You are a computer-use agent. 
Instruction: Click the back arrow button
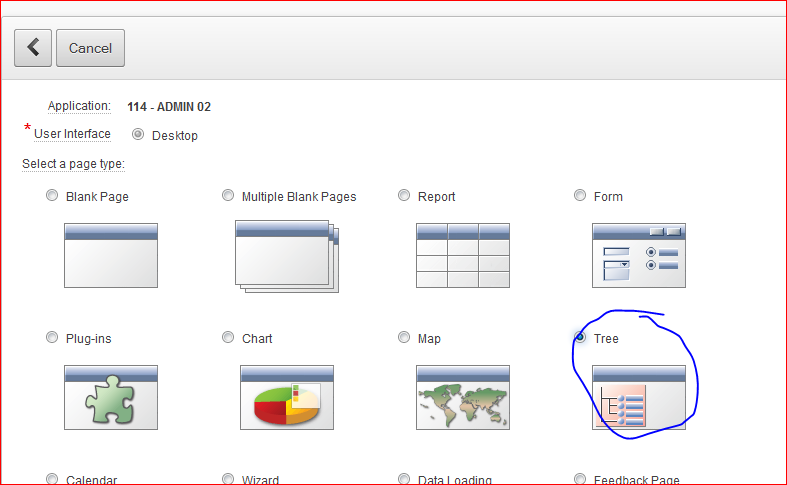click(x=33, y=48)
